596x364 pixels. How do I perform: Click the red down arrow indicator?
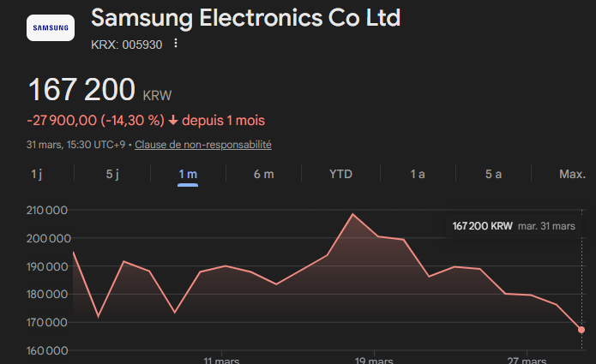tap(172, 120)
